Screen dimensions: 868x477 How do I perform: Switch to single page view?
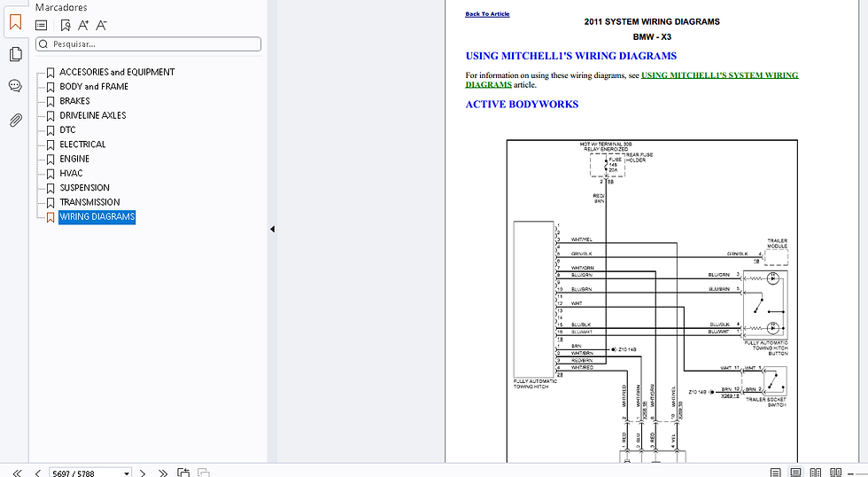click(x=776, y=473)
